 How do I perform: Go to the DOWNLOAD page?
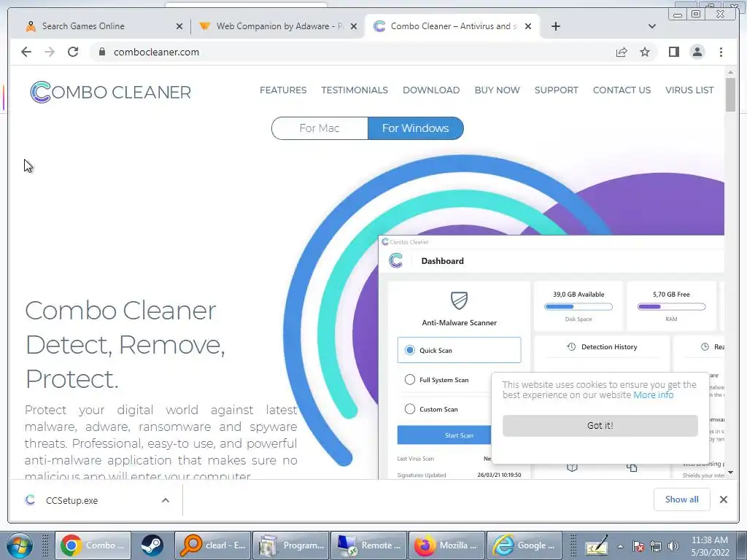[431, 90]
